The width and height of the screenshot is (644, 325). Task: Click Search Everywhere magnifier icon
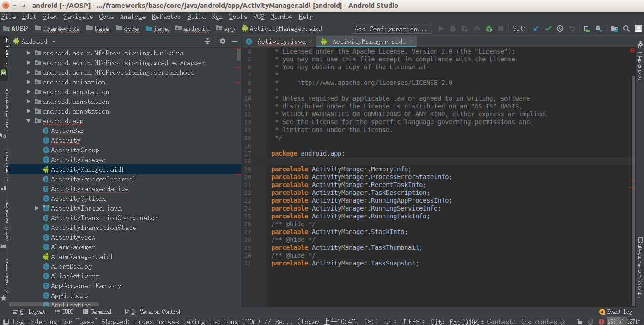click(626, 29)
